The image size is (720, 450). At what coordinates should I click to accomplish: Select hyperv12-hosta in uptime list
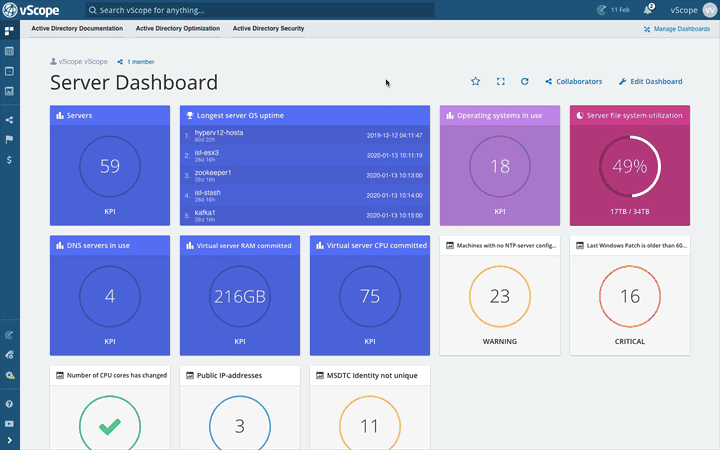tap(304, 135)
